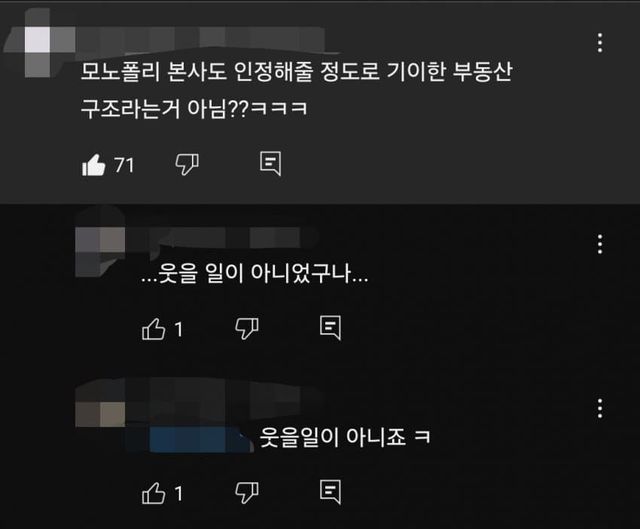Open the top commenter's blurred profile avatar
Image resolution: width=640 pixels, height=529 pixels.
click(x=38, y=42)
